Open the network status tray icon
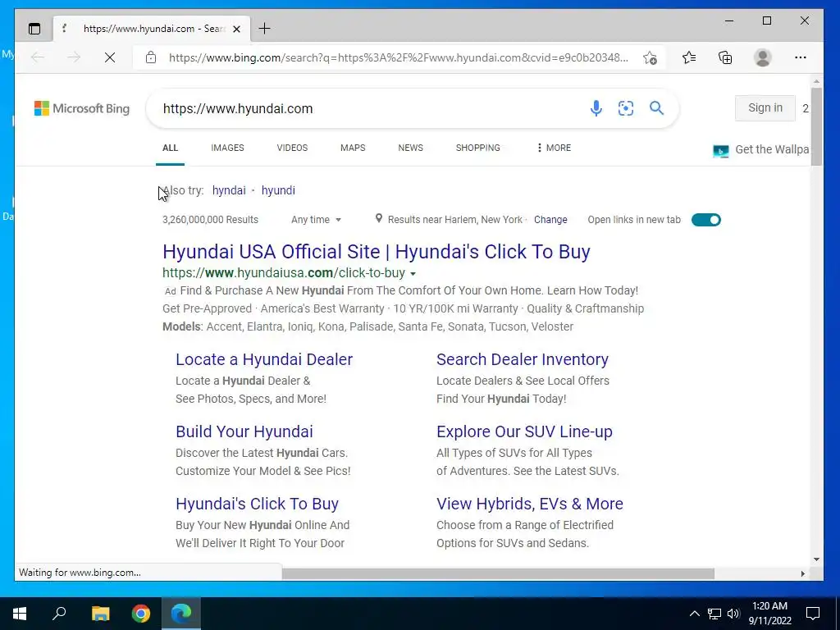 pos(714,614)
